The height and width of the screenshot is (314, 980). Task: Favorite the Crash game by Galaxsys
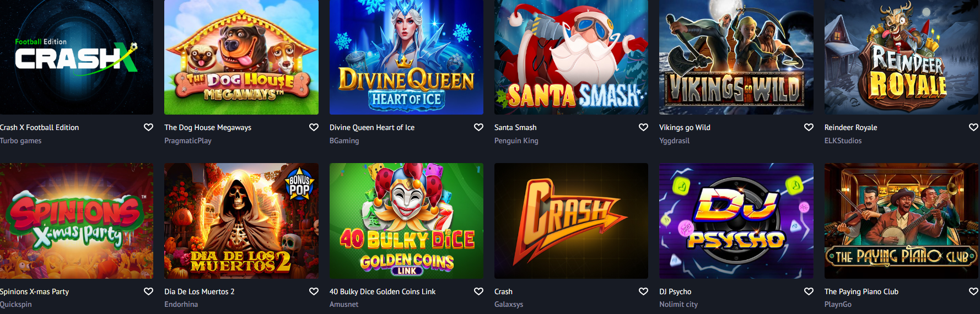coord(643,291)
